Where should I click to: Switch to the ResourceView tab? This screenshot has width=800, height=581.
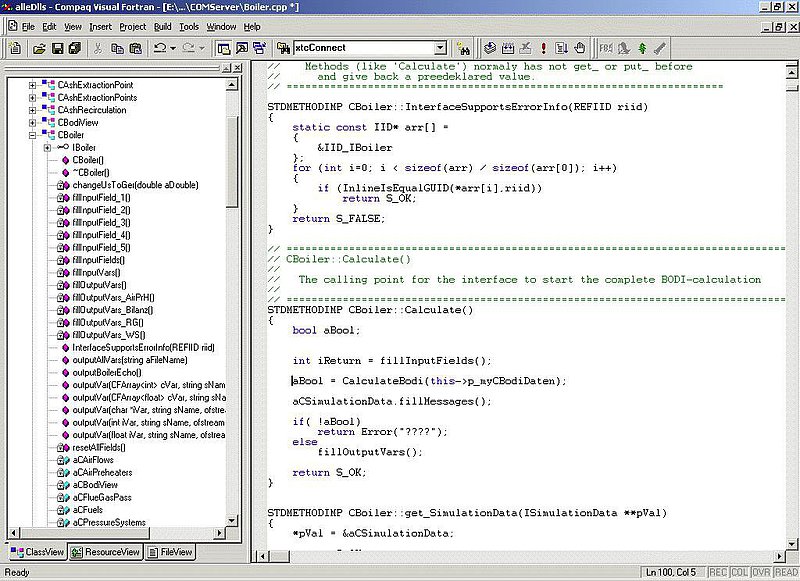107,552
